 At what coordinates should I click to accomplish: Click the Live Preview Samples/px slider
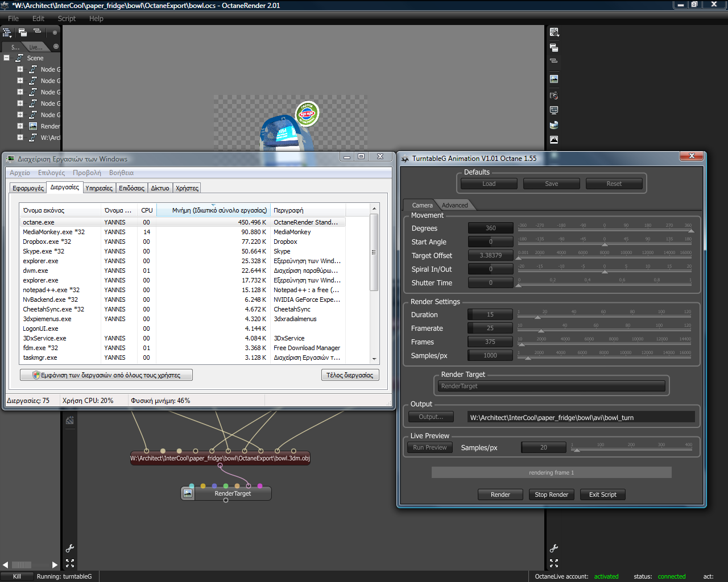coord(632,450)
